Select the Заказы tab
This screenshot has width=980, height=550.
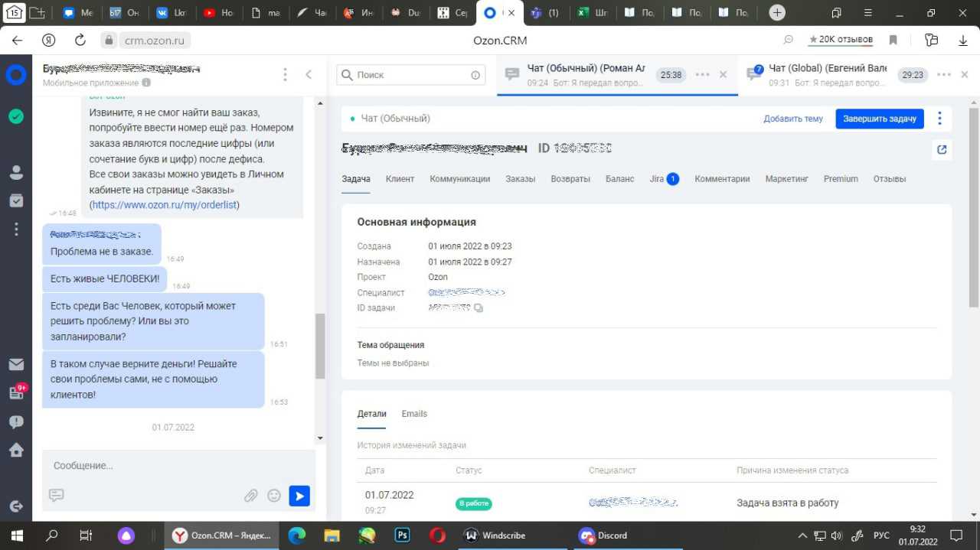click(520, 179)
